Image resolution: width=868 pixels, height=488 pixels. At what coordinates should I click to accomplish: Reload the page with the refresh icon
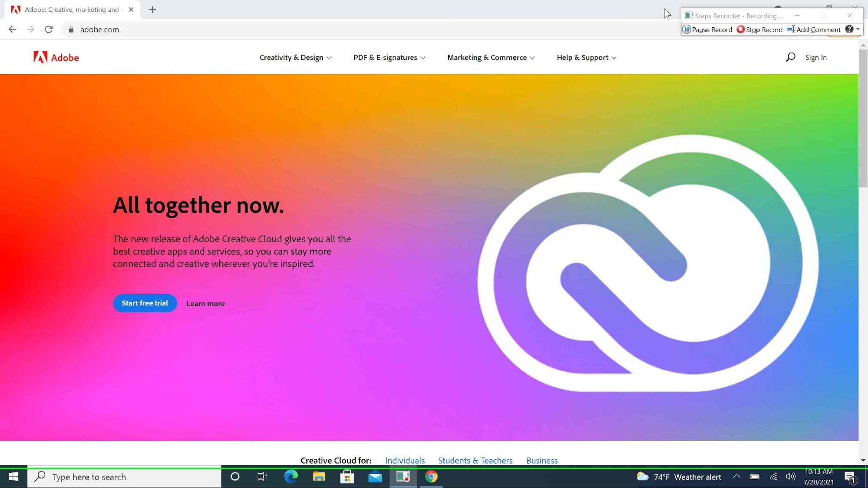pos(49,29)
